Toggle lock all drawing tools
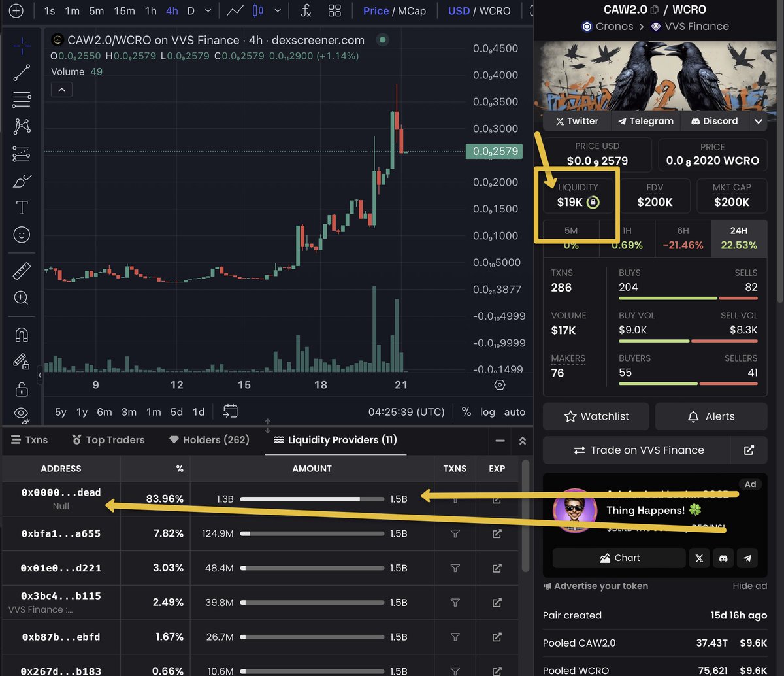This screenshot has height=676, width=784. tap(22, 389)
